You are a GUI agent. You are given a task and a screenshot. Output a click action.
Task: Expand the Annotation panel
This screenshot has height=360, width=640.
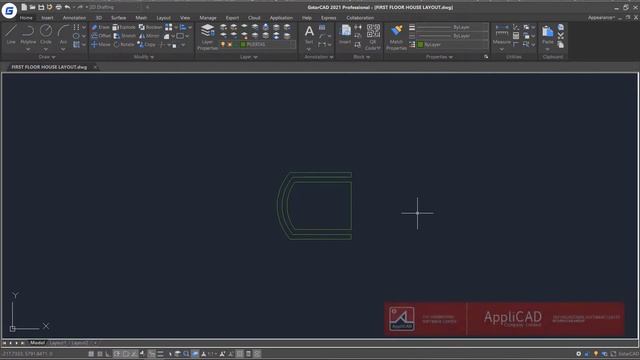point(319,57)
